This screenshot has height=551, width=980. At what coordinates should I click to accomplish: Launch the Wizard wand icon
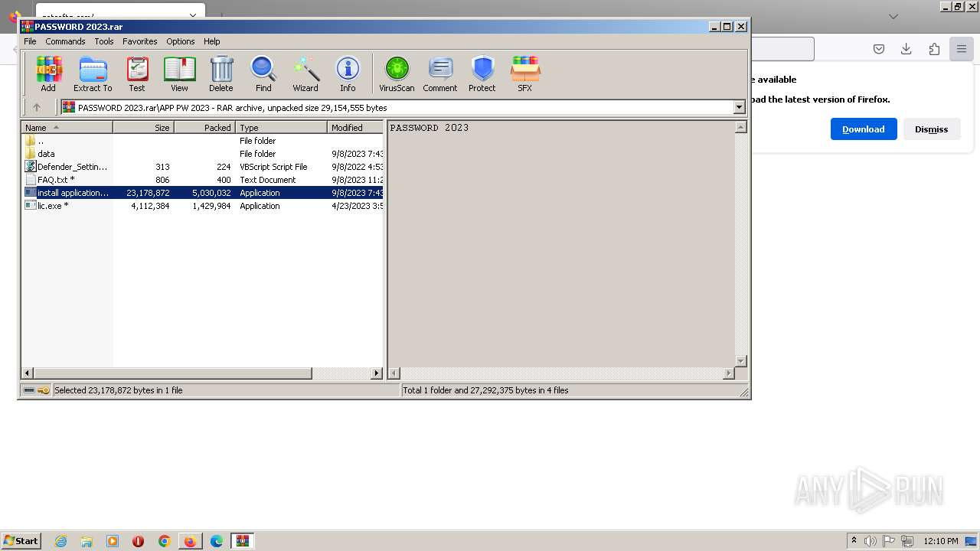tap(305, 74)
